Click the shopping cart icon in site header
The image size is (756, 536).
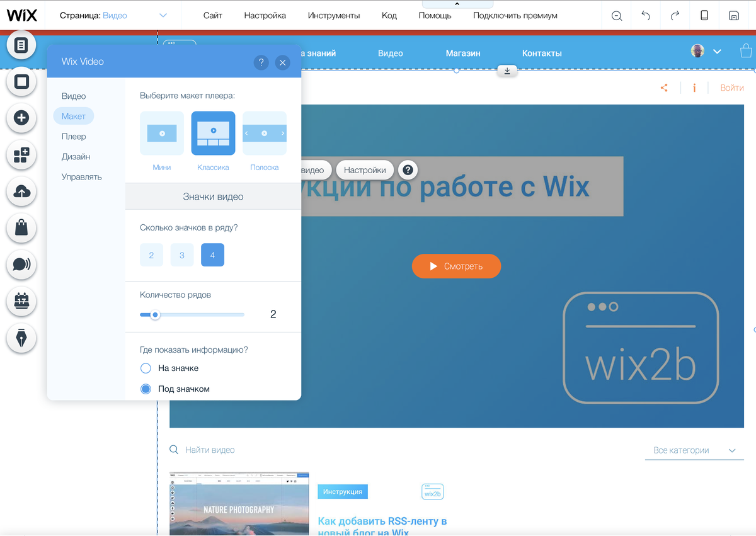coord(747,51)
